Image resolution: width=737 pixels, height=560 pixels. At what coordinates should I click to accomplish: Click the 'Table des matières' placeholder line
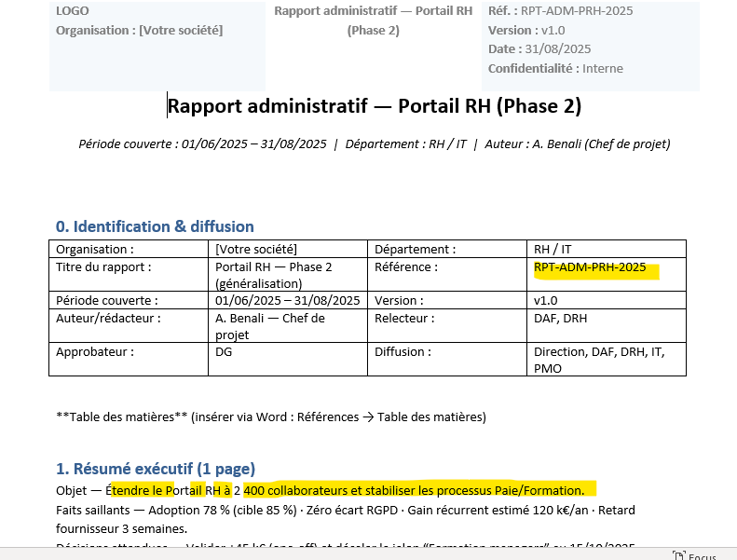click(x=271, y=417)
